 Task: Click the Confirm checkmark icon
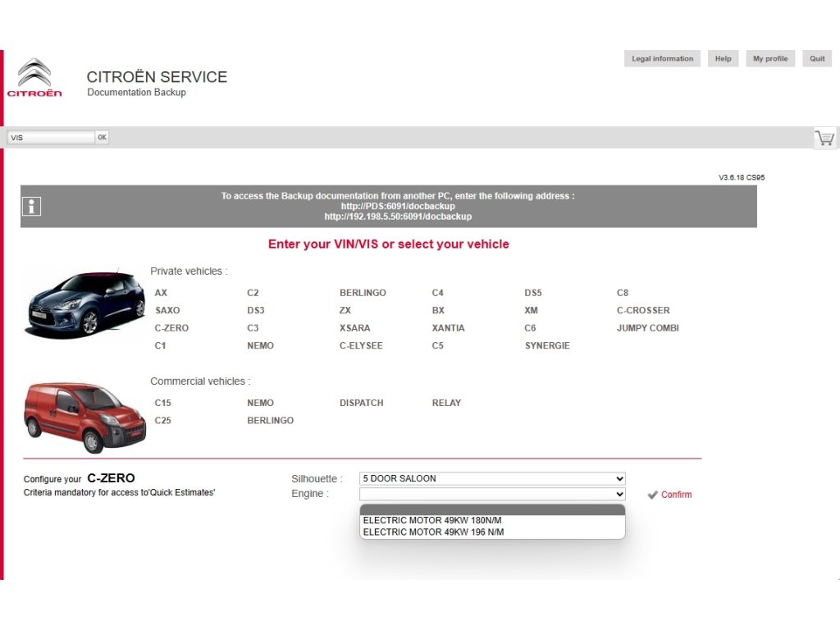652,495
